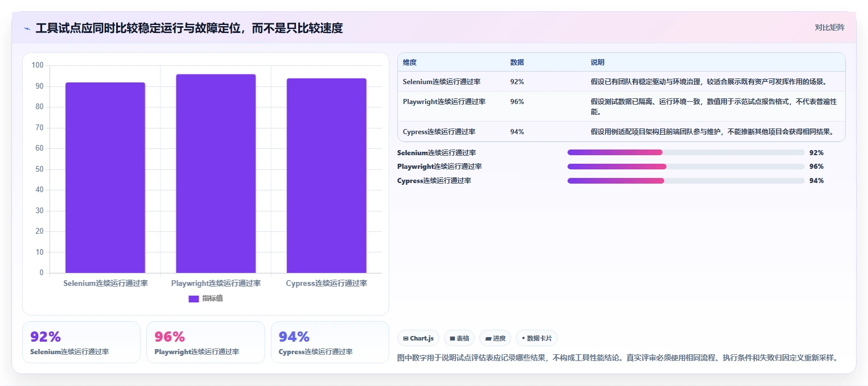The width and height of the screenshot is (868, 386).
Task: Click Selenium连续运行通过率 table cell
Action: 442,82
